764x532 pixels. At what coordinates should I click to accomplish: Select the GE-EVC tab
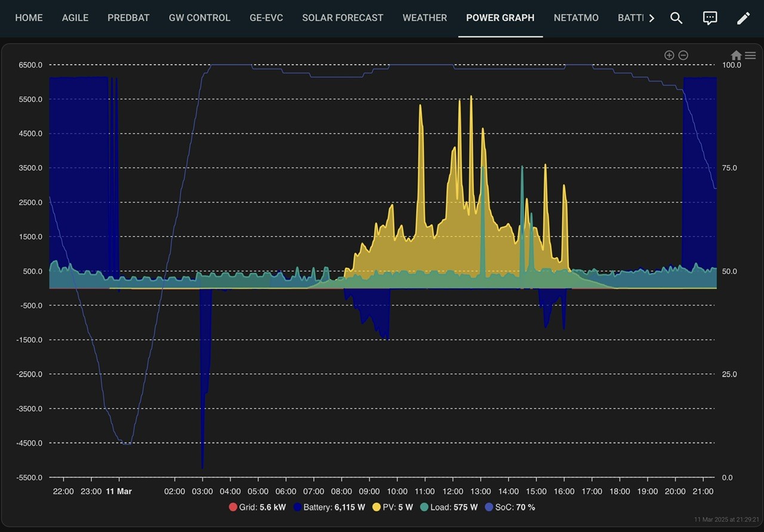pos(266,18)
